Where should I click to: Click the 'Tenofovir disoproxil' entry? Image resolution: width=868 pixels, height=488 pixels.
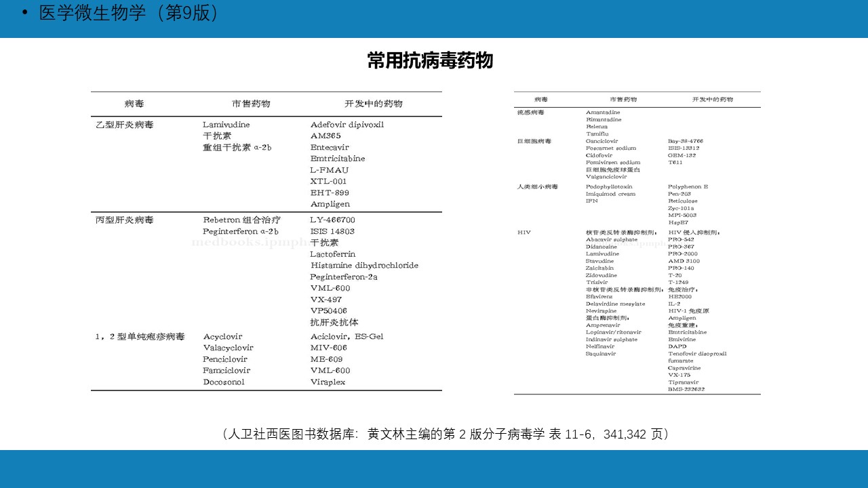[x=697, y=353]
